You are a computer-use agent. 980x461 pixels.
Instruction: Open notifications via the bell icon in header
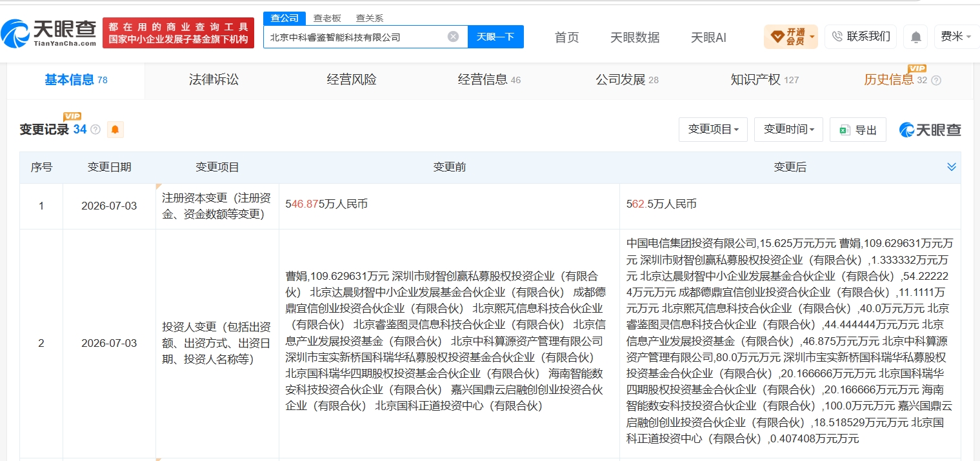click(915, 37)
